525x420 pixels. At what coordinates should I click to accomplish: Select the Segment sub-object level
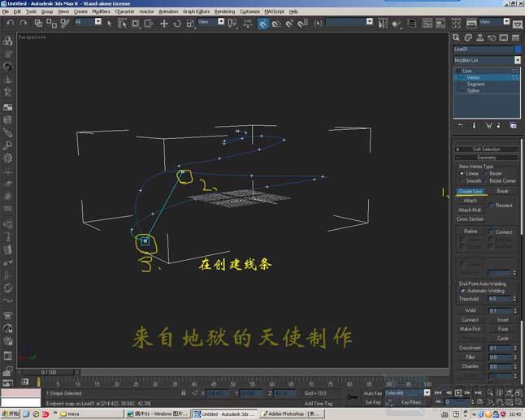click(475, 84)
